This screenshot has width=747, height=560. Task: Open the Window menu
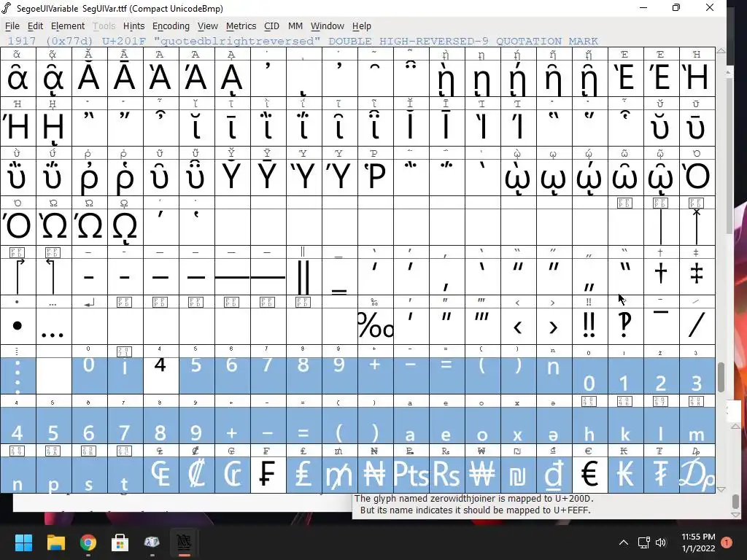pyautogui.click(x=328, y=26)
